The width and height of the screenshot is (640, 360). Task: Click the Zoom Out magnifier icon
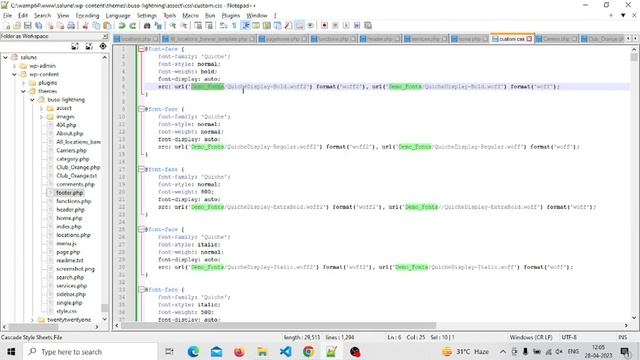184,26
